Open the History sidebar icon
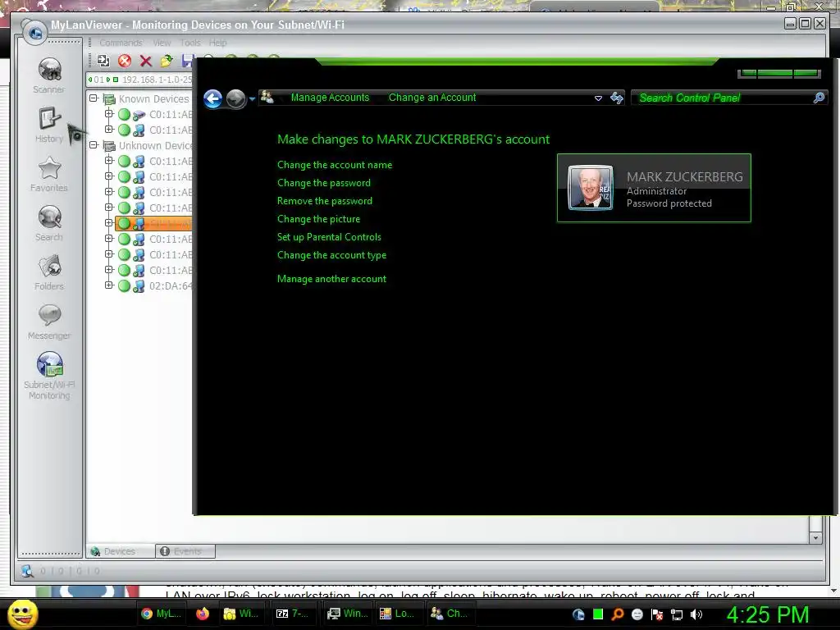Image resolution: width=840 pixels, height=630 pixels. coord(49,125)
